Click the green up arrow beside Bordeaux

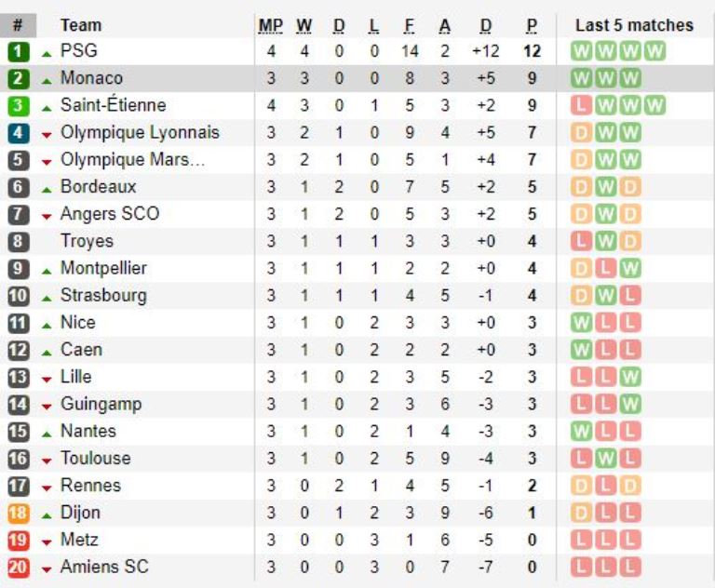click(x=47, y=190)
